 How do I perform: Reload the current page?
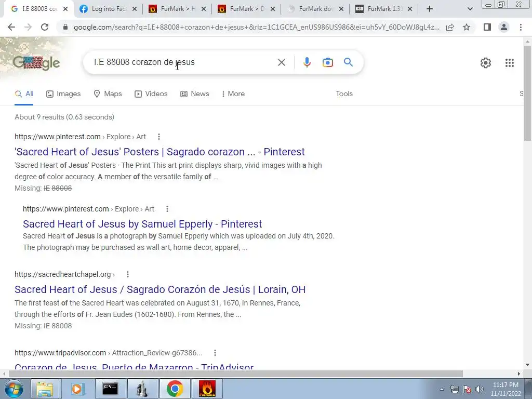[x=45, y=27]
